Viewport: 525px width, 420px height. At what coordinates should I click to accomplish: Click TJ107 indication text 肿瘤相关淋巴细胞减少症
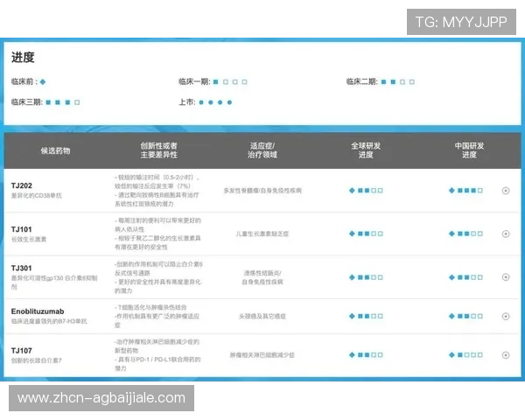point(262,355)
